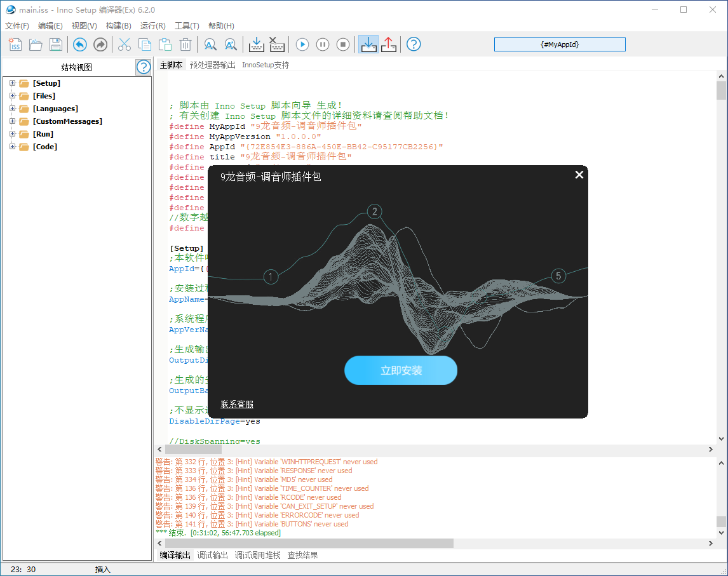Start run with the Play button
This screenshot has width=728, height=576.
(x=302, y=44)
